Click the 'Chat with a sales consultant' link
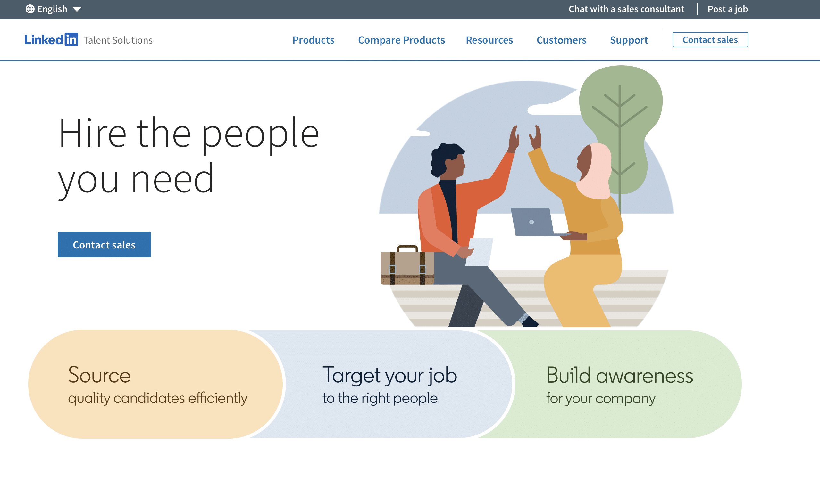 626,9
